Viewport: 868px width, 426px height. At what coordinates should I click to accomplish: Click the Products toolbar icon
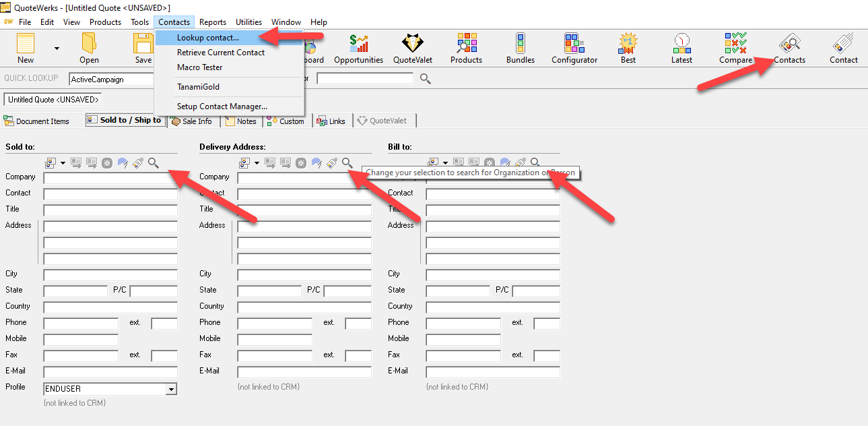coord(466,48)
